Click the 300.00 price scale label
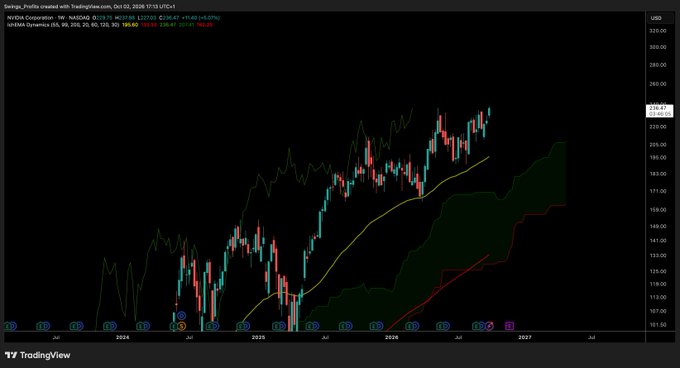 tap(658, 47)
